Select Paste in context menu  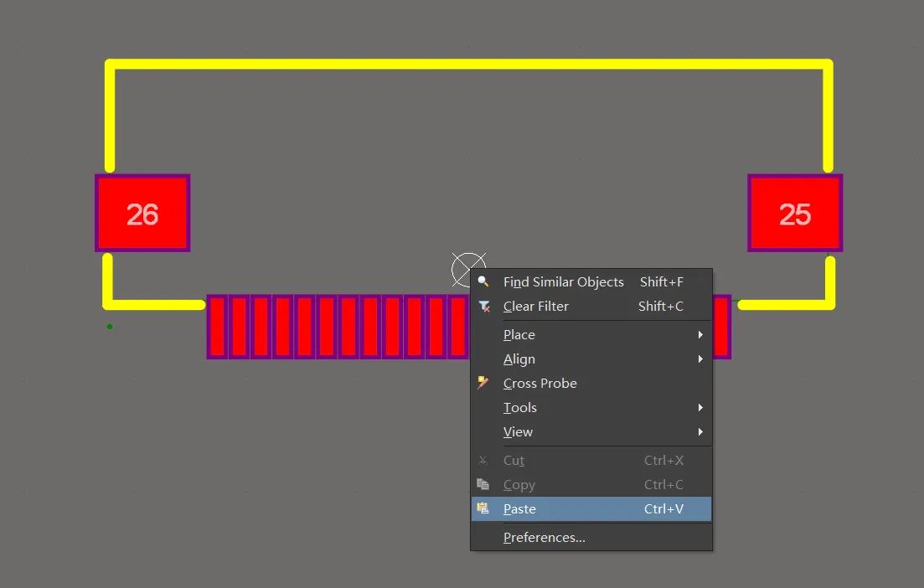click(x=591, y=509)
